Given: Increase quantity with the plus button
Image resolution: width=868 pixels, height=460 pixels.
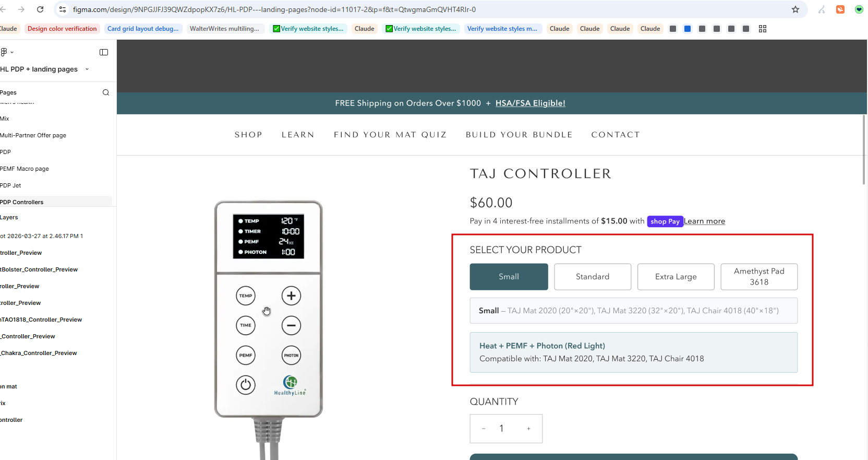Looking at the screenshot, I should [528, 429].
